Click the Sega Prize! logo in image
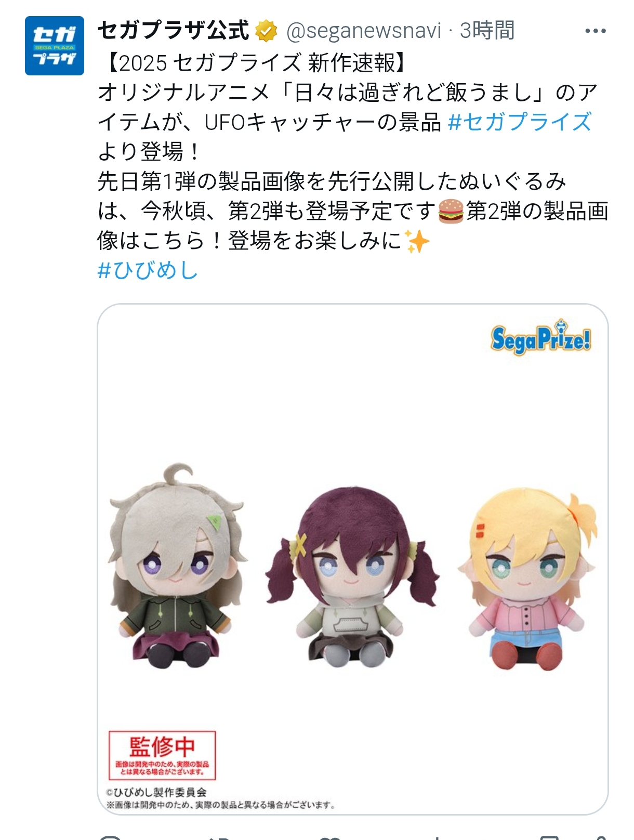634x840 pixels. point(541,338)
